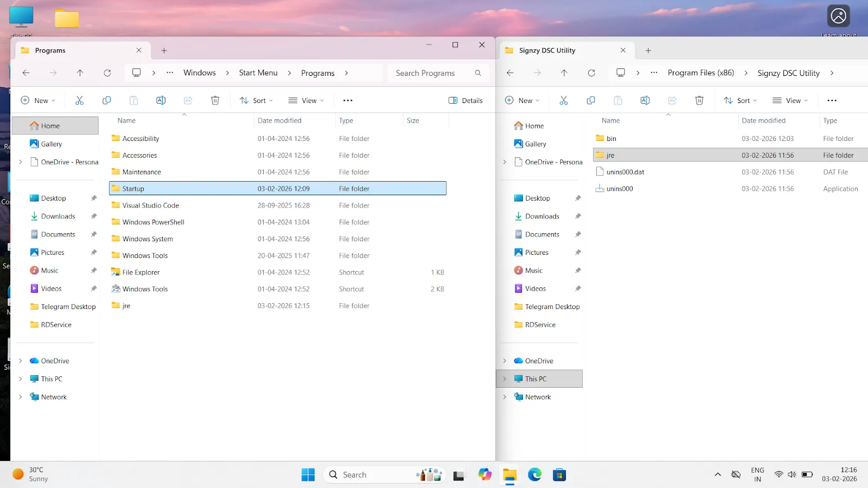This screenshot has height=488, width=868.
Task: Expand Network in Signzy window navigation pane
Action: (x=505, y=397)
